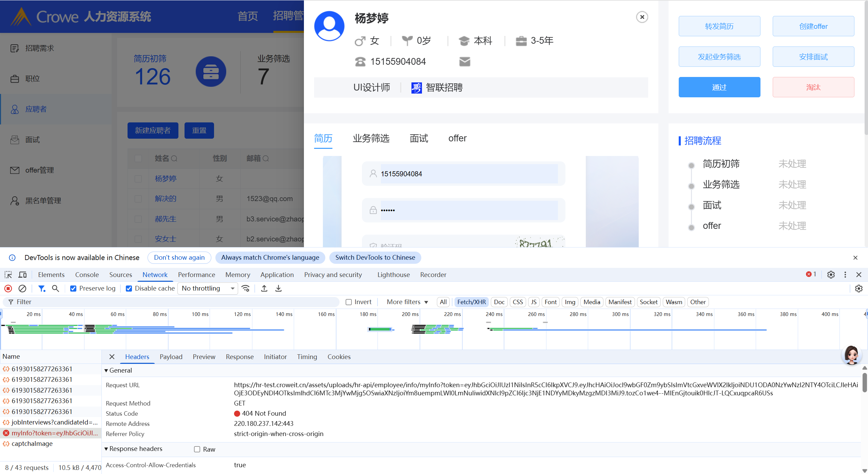Stop recording network log
The height and width of the screenshot is (474, 868).
pyautogui.click(x=8, y=289)
